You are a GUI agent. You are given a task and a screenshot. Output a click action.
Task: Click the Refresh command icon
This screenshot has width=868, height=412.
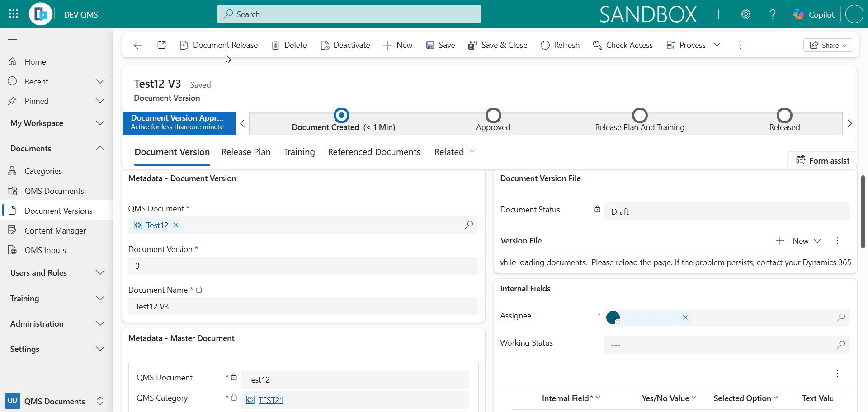[545, 45]
